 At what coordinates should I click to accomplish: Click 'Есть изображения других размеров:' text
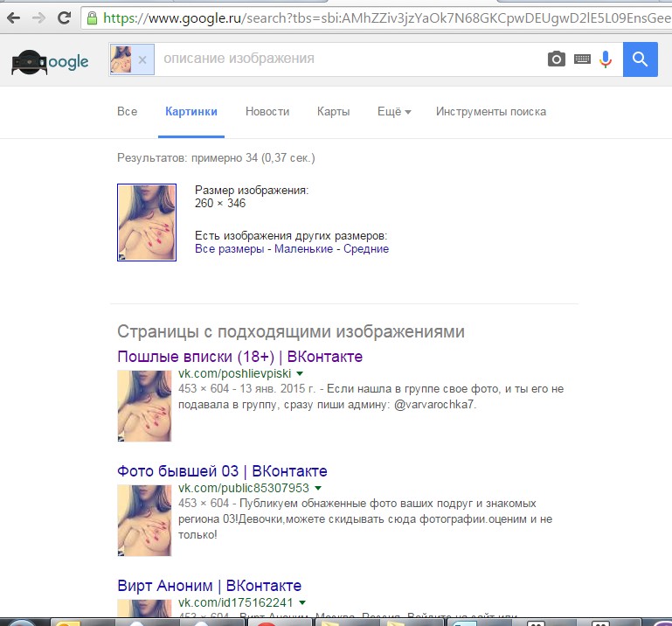pyautogui.click(x=291, y=235)
